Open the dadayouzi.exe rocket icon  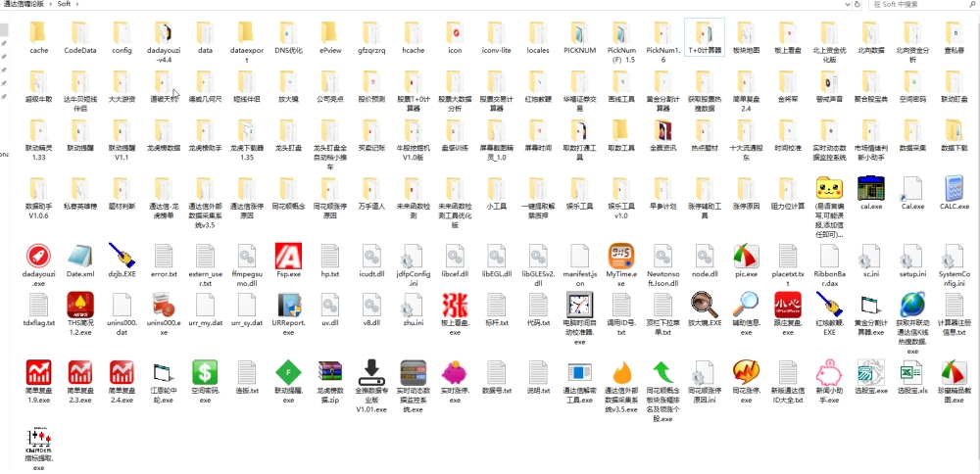point(39,256)
